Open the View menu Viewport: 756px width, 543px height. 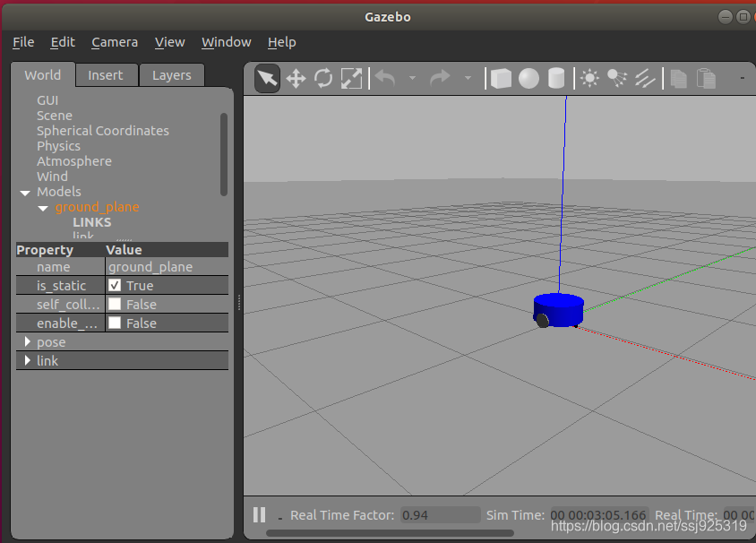coord(169,42)
